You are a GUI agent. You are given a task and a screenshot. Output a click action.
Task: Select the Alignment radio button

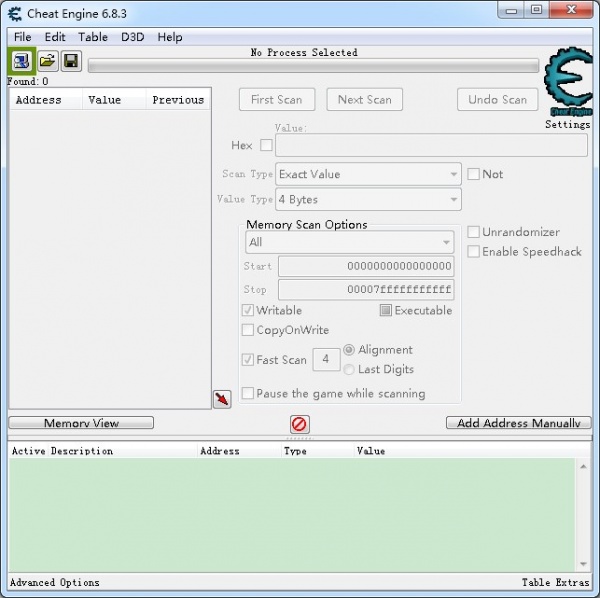(349, 350)
